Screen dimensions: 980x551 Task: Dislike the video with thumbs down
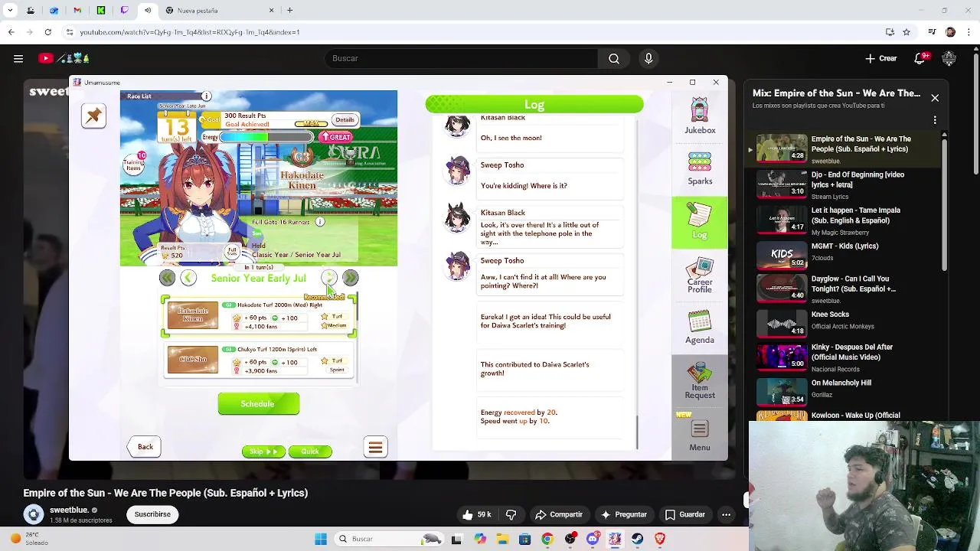[x=511, y=514]
